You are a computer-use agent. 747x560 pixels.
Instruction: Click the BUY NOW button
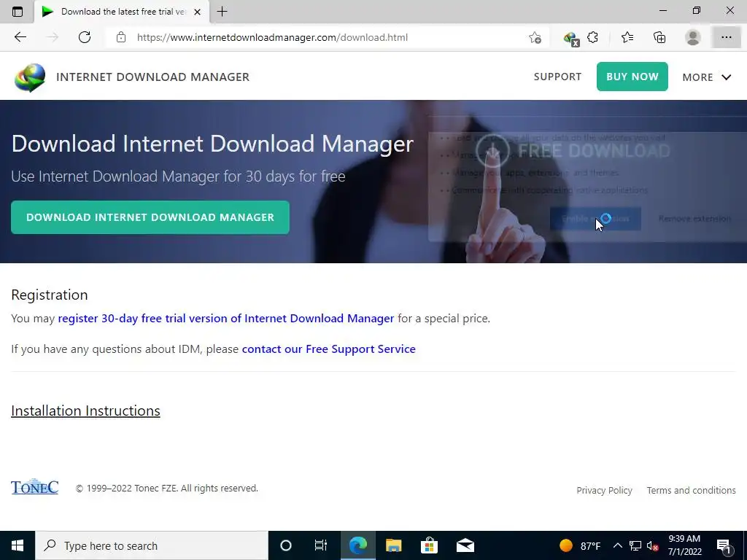(x=632, y=77)
